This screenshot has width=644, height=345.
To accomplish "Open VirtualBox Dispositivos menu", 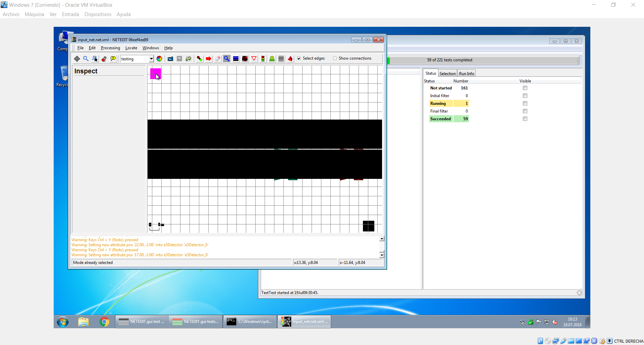I will (98, 14).
